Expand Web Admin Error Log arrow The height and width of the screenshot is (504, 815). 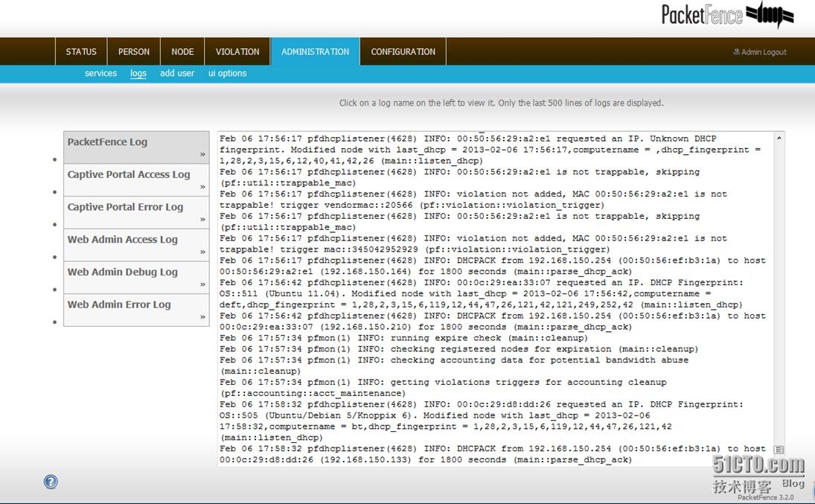202,316
